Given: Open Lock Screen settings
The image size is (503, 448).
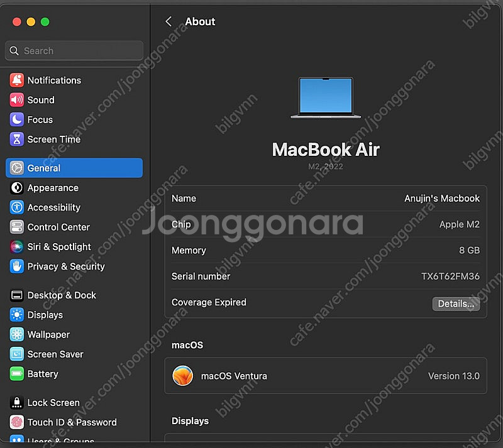Looking at the screenshot, I should click(x=53, y=403).
